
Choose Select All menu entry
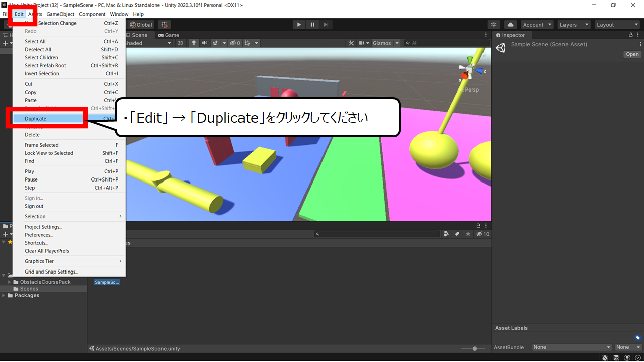click(x=69, y=42)
